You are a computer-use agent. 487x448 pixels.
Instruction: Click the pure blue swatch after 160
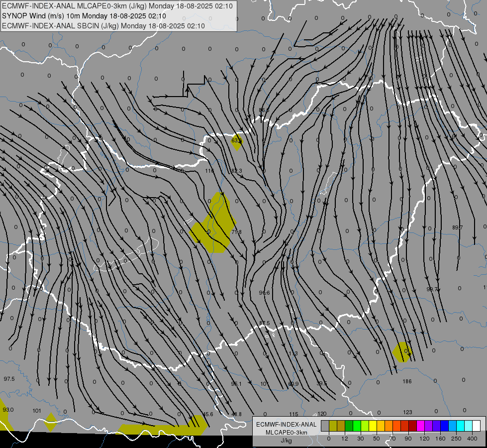point(445,426)
